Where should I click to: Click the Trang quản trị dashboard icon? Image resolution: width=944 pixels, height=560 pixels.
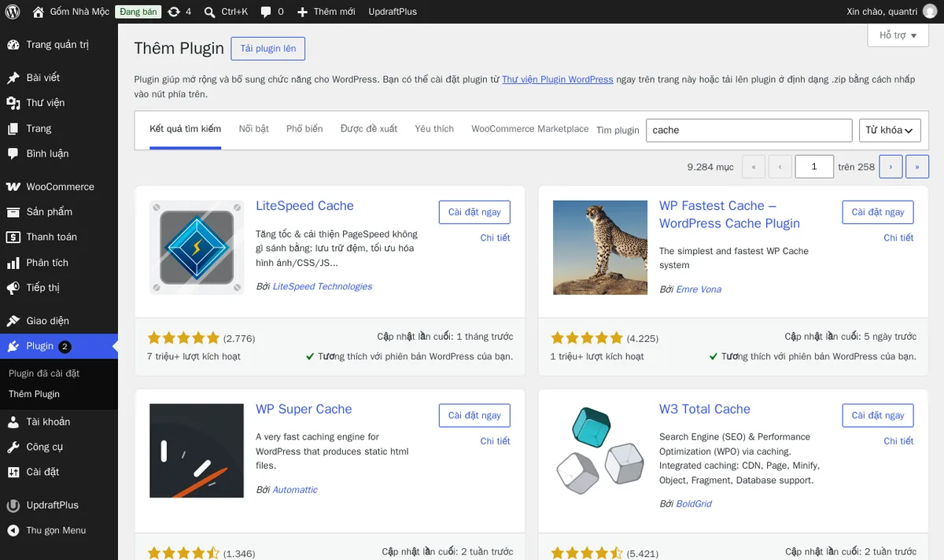pos(13,45)
